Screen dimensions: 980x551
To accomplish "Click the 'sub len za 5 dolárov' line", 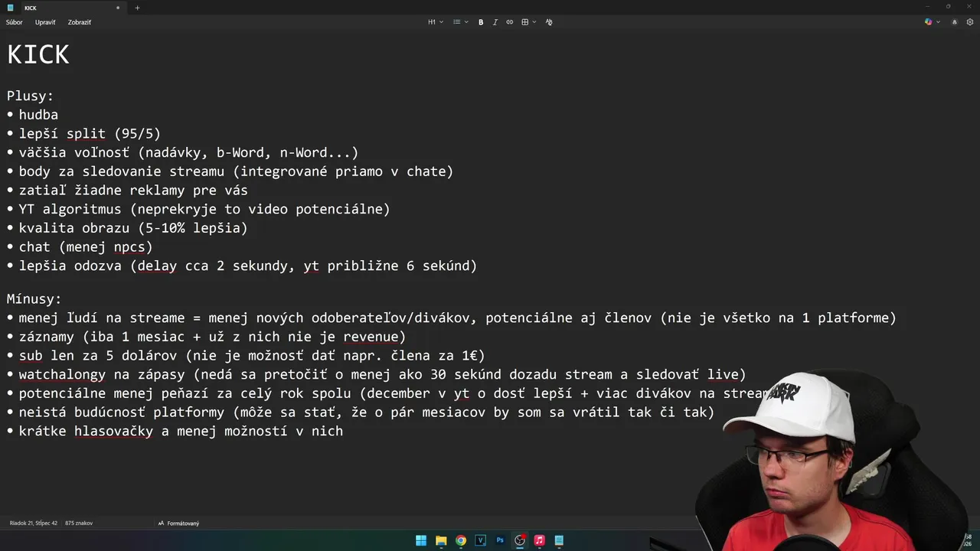I will pos(252,355).
